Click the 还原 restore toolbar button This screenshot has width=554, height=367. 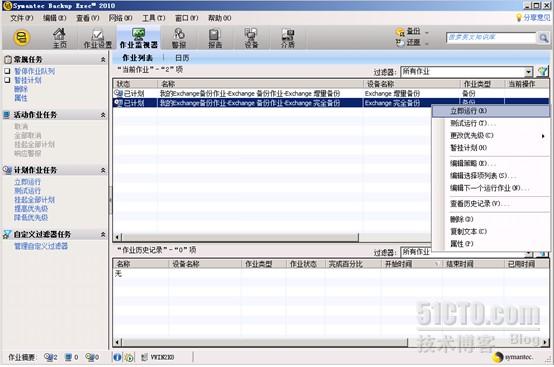[408, 42]
